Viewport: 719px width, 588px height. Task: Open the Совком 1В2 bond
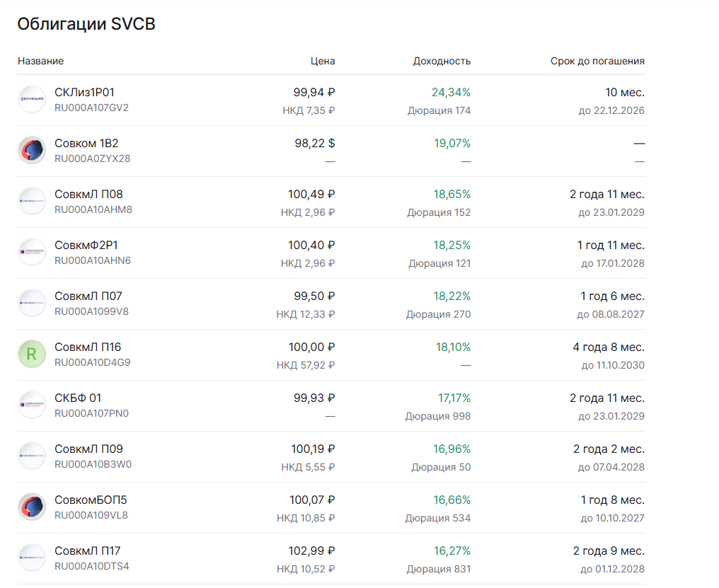click(x=86, y=143)
